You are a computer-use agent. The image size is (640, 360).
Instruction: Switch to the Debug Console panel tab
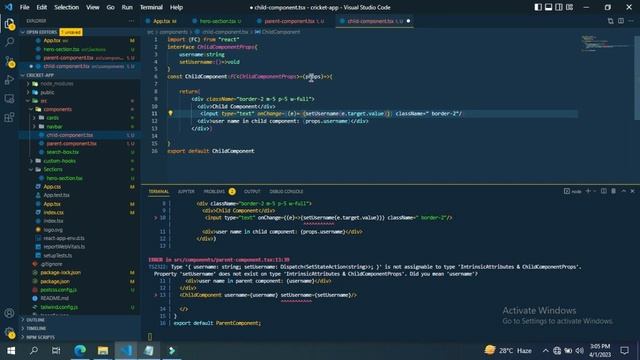(286, 191)
